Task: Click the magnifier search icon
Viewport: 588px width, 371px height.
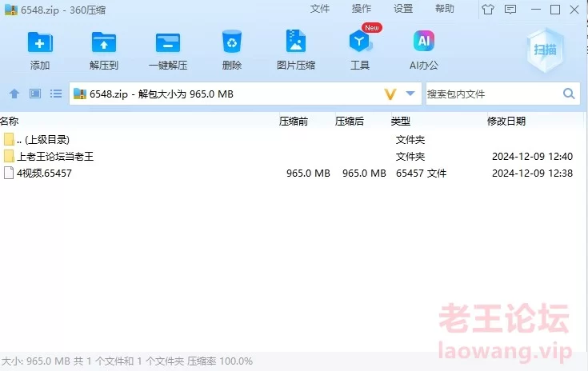Action: 569,94
